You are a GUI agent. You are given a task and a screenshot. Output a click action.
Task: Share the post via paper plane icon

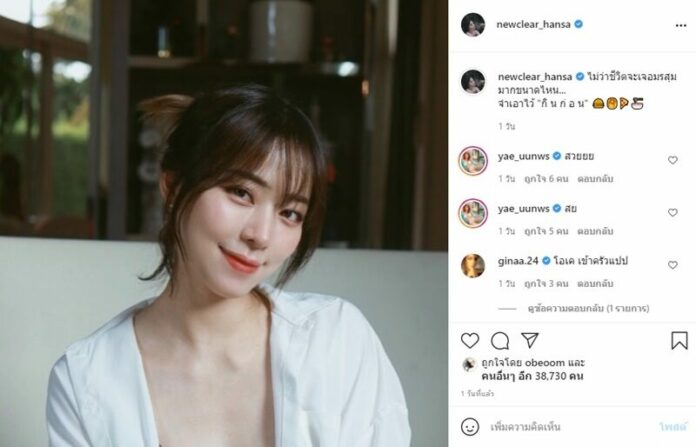tap(530, 340)
